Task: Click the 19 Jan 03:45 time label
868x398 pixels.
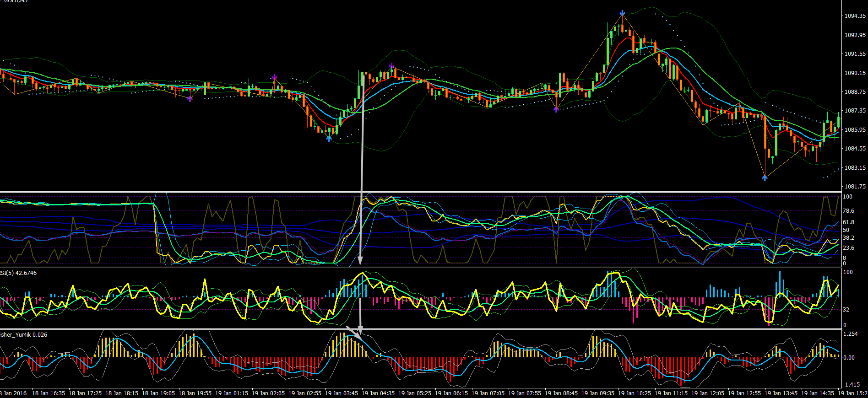Action: pos(342,393)
